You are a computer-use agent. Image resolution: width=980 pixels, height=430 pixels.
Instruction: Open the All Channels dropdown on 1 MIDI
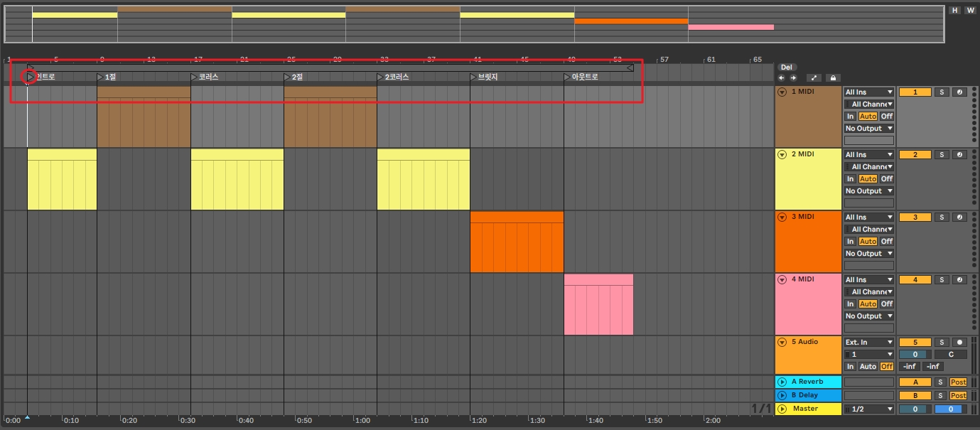click(x=869, y=104)
